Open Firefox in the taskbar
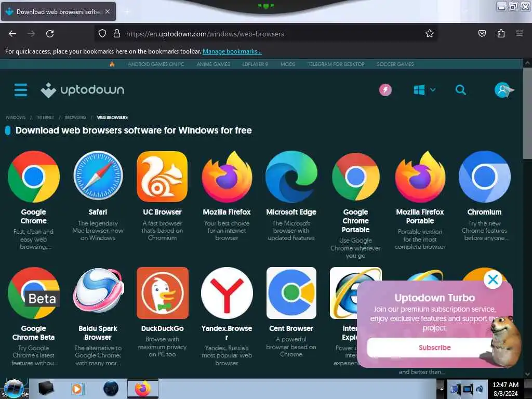The width and height of the screenshot is (532, 399). [x=143, y=389]
